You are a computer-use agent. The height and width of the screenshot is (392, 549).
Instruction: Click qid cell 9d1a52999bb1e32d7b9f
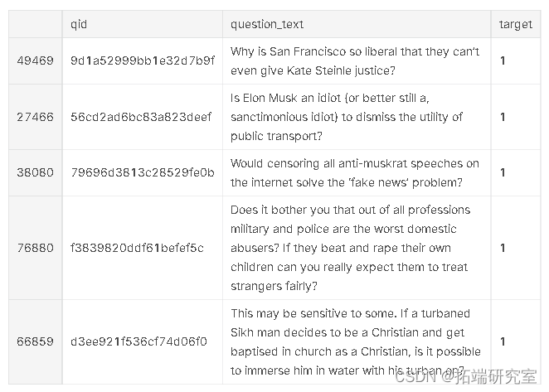click(143, 60)
